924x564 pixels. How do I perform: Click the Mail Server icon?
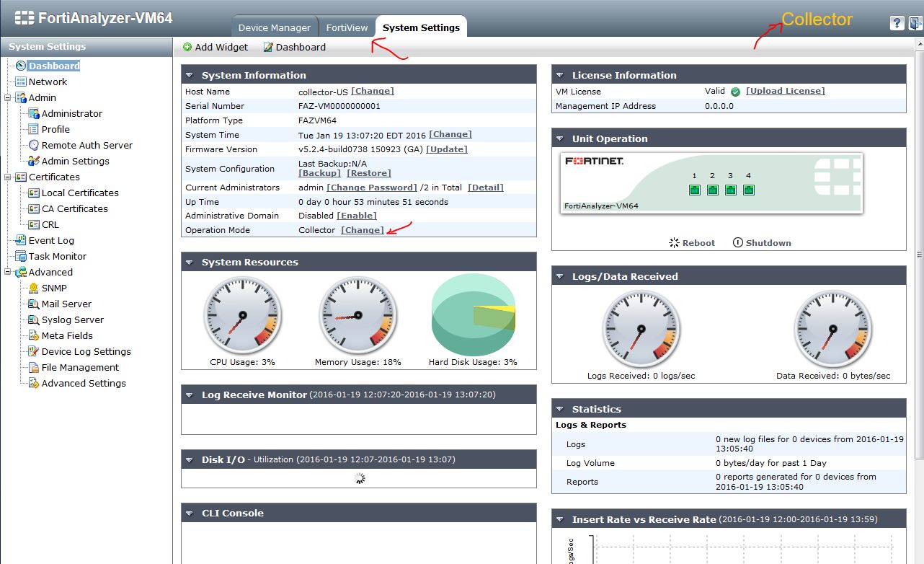point(33,304)
